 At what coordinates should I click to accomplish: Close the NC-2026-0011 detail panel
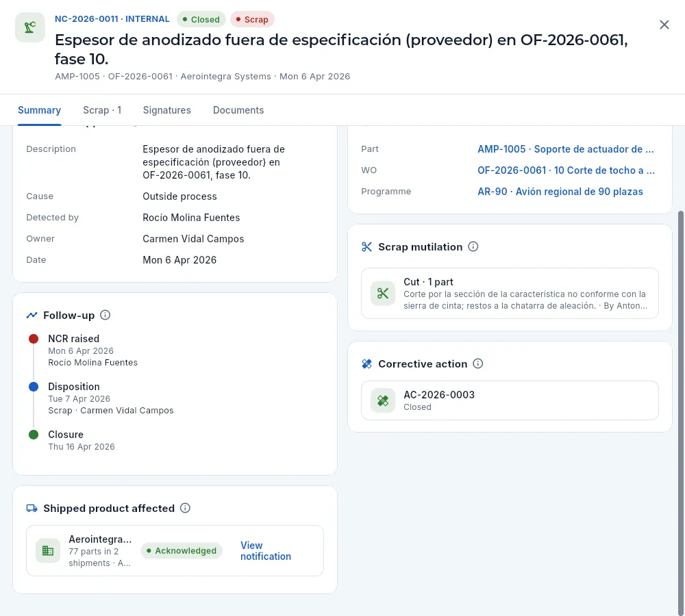tap(664, 25)
